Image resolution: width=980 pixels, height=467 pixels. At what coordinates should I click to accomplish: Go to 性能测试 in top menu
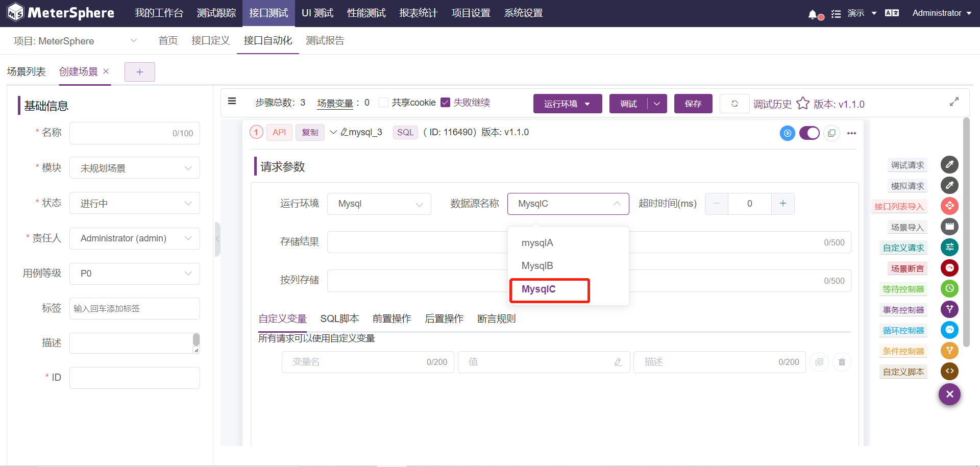(x=366, y=13)
